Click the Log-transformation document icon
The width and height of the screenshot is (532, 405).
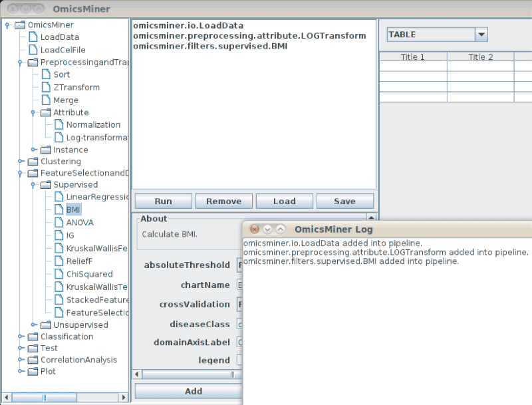[x=59, y=138]
